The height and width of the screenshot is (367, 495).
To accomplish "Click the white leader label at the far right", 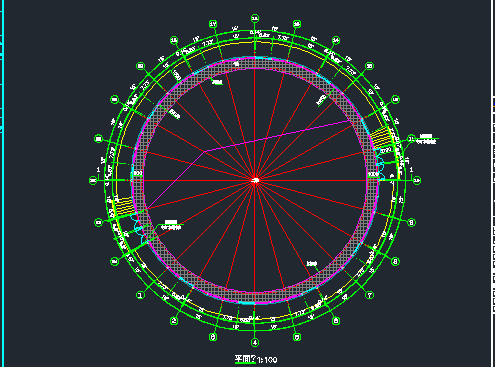I will tap(426, 139).
